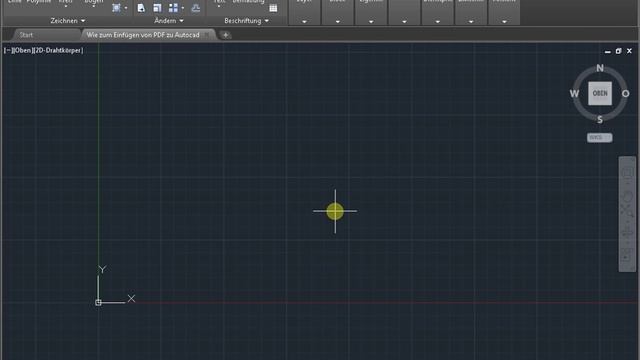Rotate view to O on ViewCube compass
This screenshot has width=640, height=360.
[625, 93]
